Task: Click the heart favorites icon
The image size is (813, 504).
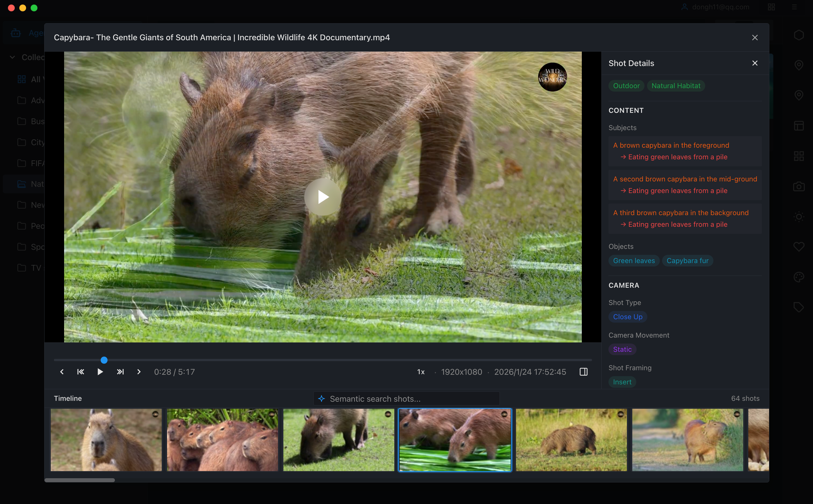Action: coord(799,247)
